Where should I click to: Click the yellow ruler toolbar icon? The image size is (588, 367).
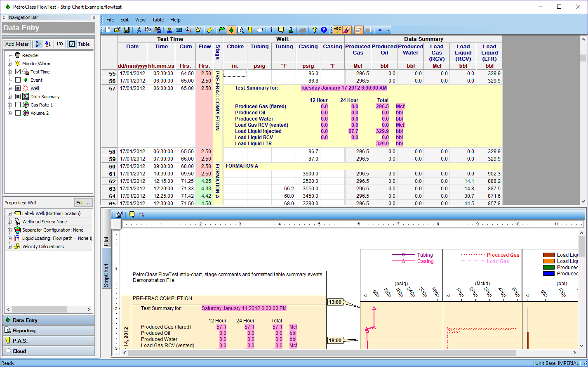point(210,30)
